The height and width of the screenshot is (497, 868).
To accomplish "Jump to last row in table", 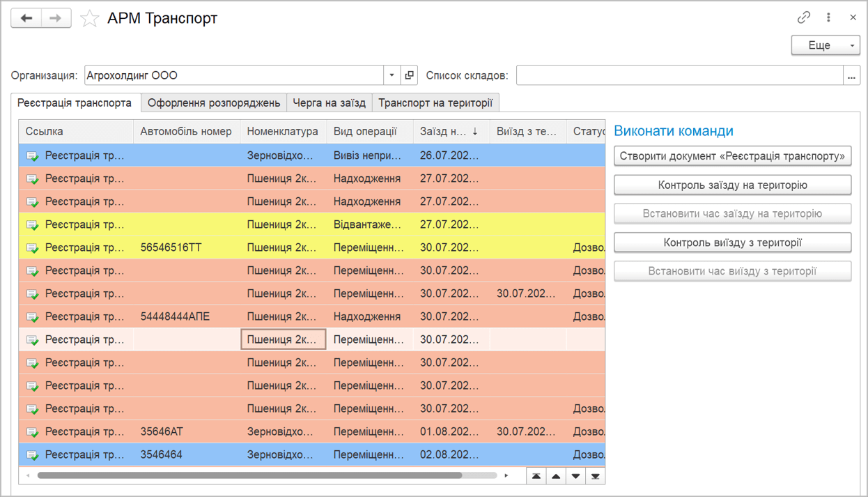I will click(595, 476).
